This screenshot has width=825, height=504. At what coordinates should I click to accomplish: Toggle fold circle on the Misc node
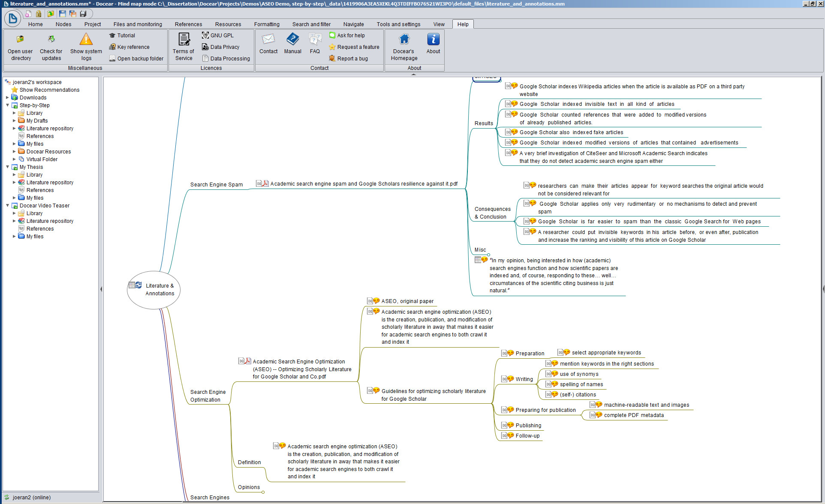pos(488,255)
